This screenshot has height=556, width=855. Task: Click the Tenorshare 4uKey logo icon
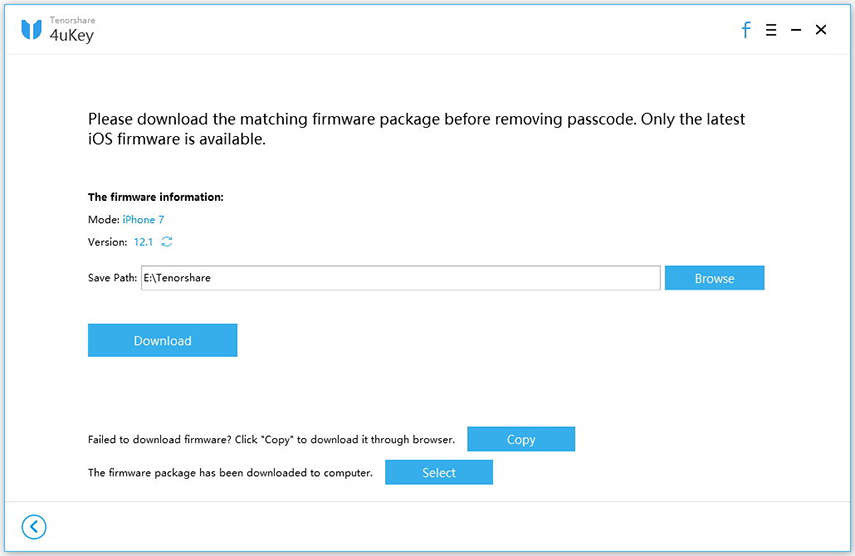point(31,30)
